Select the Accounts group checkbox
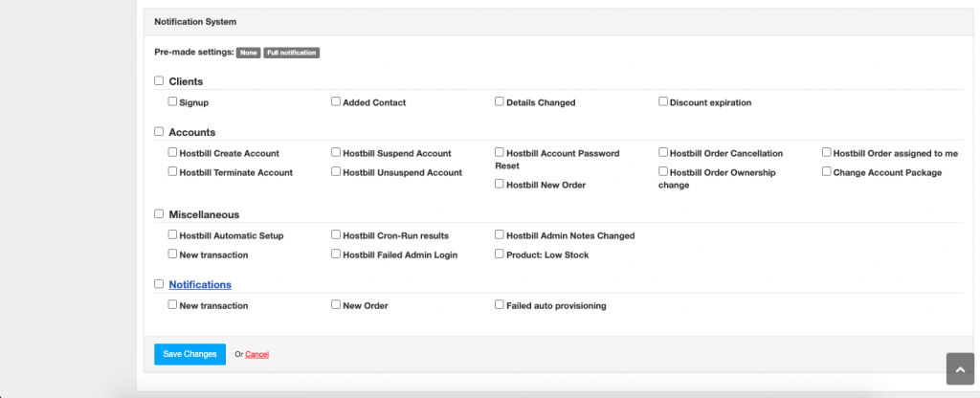Screen dimensions: 980x398 tap(159, 132)
